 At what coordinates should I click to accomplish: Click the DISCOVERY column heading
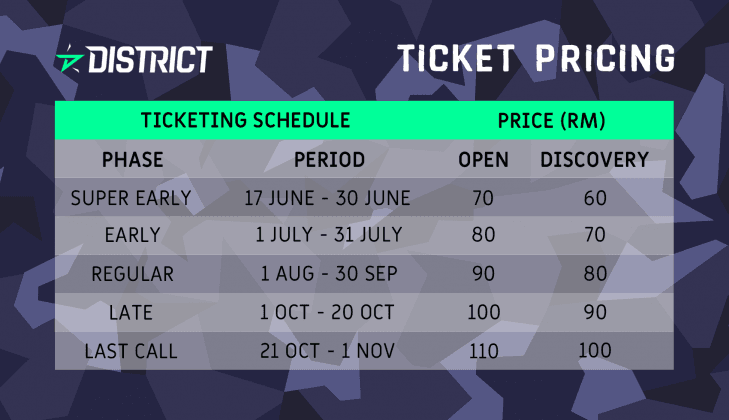[594, 160]
